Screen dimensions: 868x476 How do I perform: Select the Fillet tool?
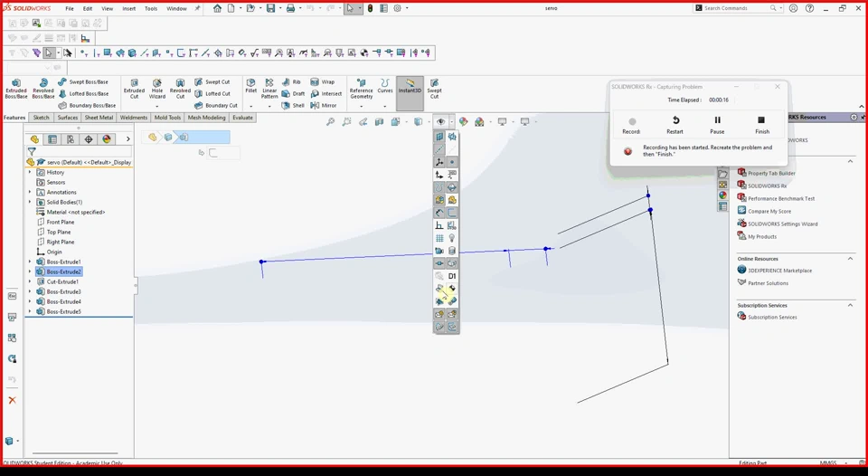tap(250, 86)
